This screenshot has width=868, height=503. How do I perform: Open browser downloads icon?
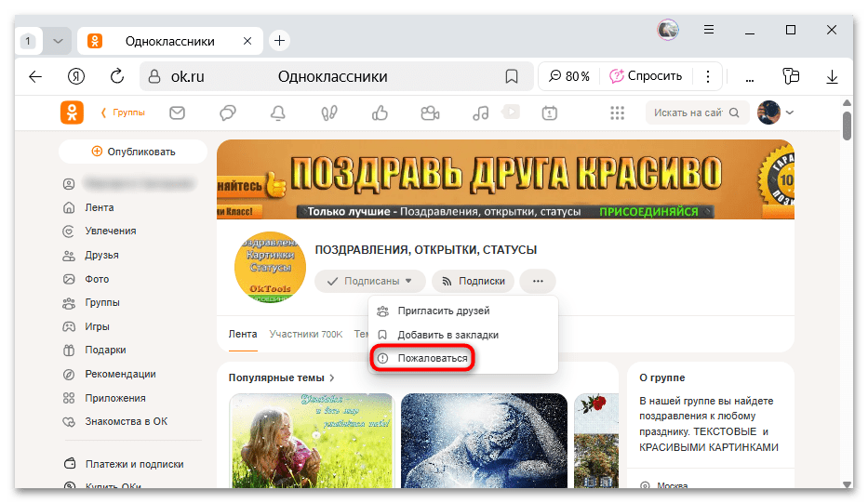pos(832,76)
